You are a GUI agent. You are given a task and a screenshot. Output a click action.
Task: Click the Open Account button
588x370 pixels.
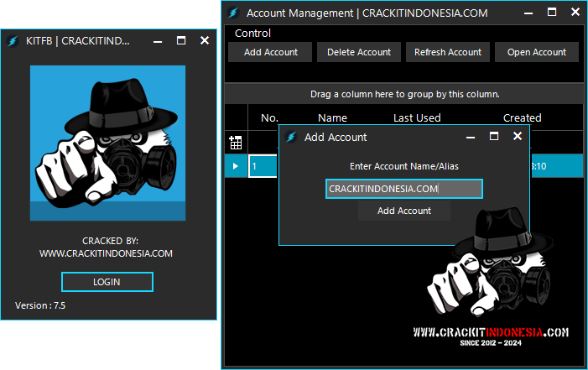coord(537,52)
